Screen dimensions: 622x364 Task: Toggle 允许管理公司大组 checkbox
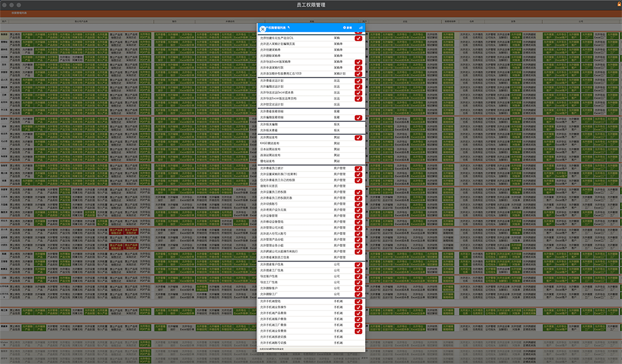pyautogui.click(x=358, y=227)
